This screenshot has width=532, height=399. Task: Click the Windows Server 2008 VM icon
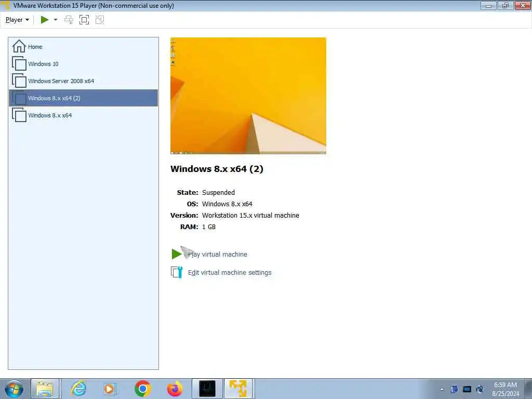(x=19, y=81)
